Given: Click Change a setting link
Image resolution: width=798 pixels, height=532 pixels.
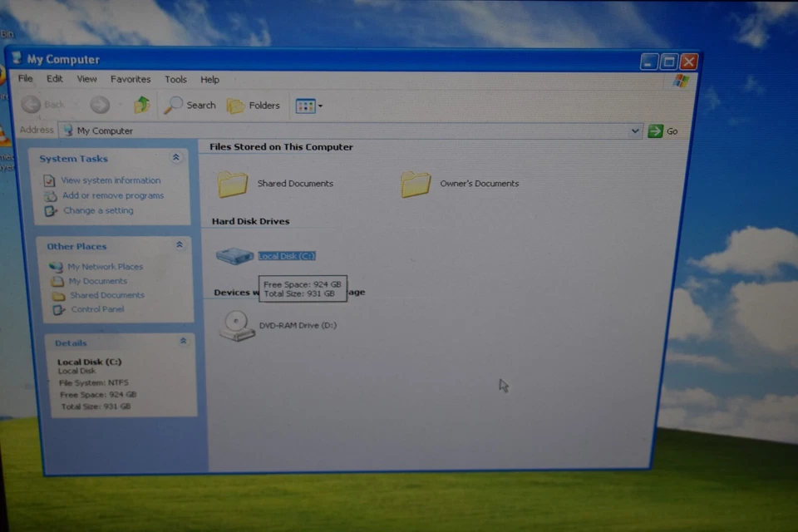Looking at the screenshot, I should pos(98,210).
